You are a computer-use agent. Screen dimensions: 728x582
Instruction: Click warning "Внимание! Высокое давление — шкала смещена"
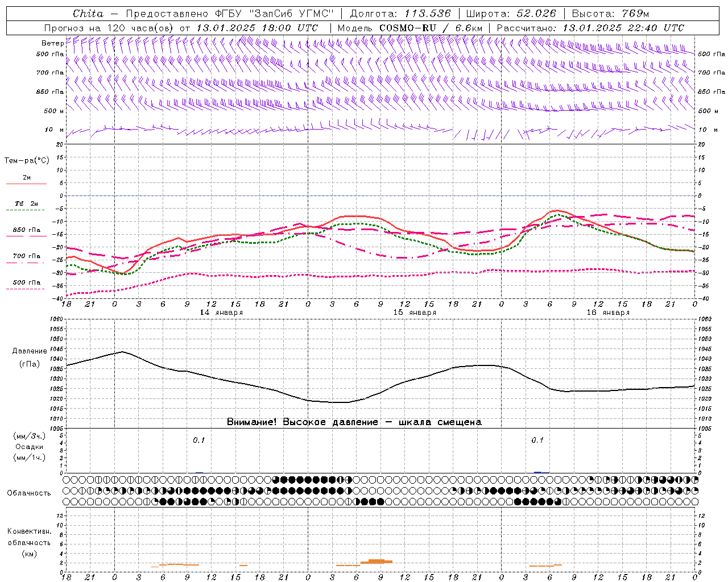pyautogui.click(x=354, y=422)
